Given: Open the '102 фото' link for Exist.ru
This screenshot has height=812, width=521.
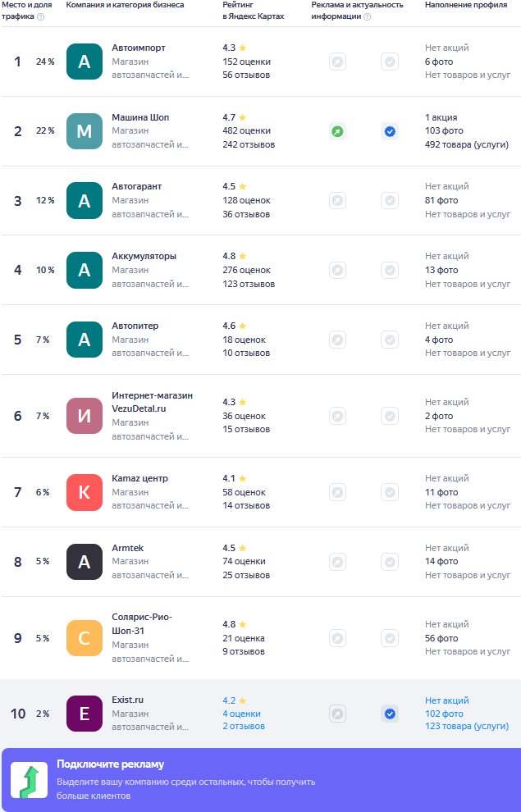Looking at the screenshot, I should click(444, 714).
